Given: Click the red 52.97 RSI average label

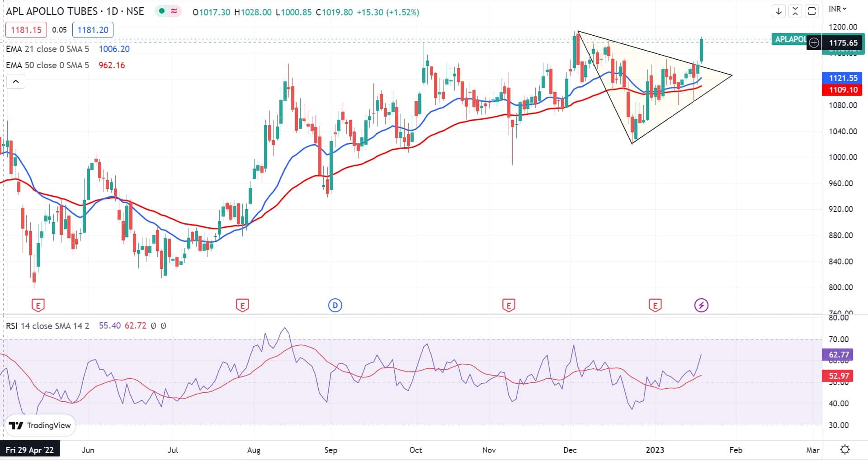Looking at the screenshot, I should click(x=838, y=376).
